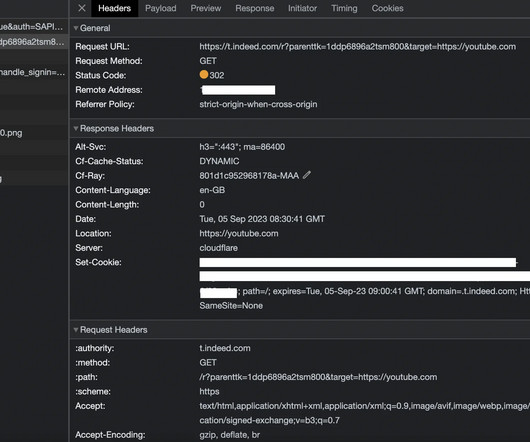Switch to the Headers tab
Image resolution: width=530 pixels, height=442 pixels.
[x=114, y=8]
